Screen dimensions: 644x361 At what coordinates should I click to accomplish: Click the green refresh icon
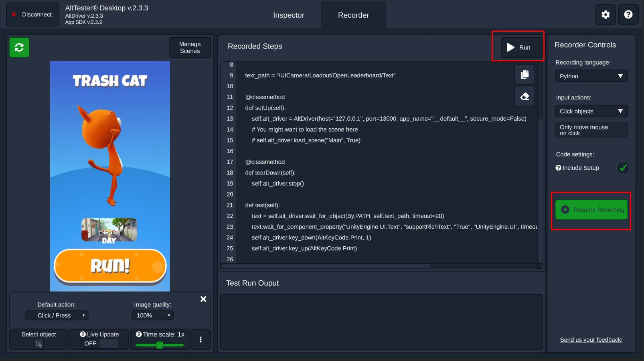click(x=19, y=47)
